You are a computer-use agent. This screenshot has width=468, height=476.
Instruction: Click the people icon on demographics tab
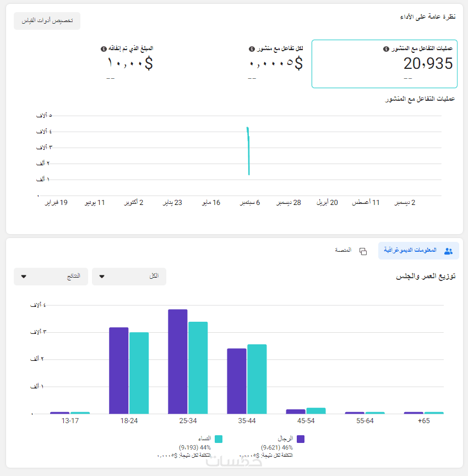pyautogui.click(x=448, y=251)
